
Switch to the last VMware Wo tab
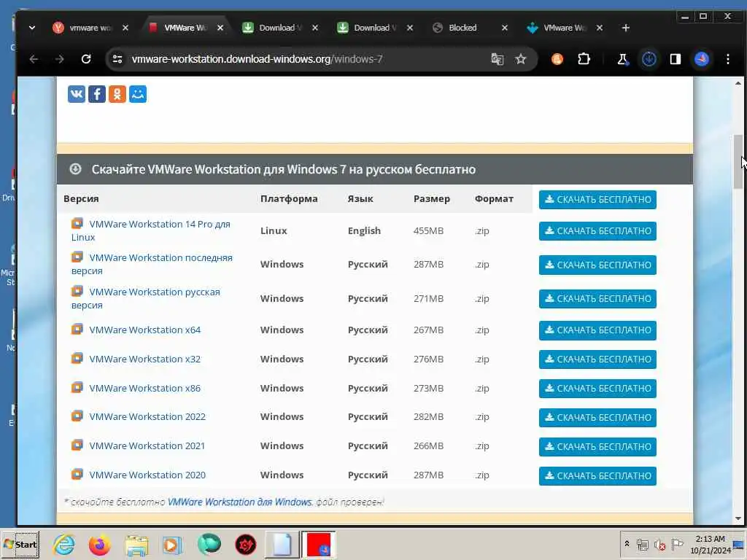click(564, 28)
